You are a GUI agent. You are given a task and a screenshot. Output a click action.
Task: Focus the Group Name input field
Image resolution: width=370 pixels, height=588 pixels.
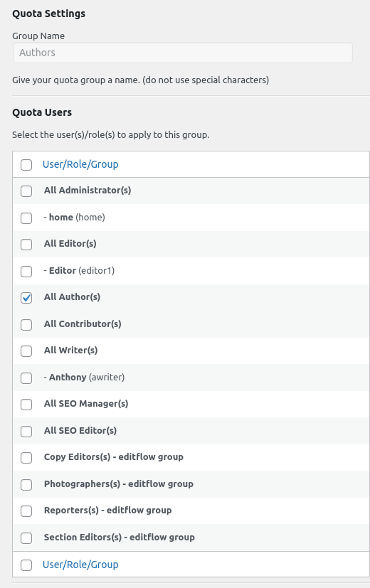click(x=183, y=53)
